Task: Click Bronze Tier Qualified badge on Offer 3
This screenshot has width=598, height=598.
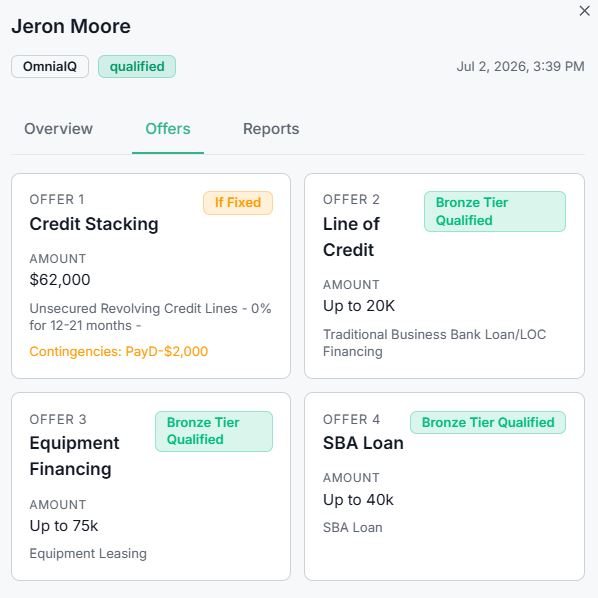Action: 214,431
